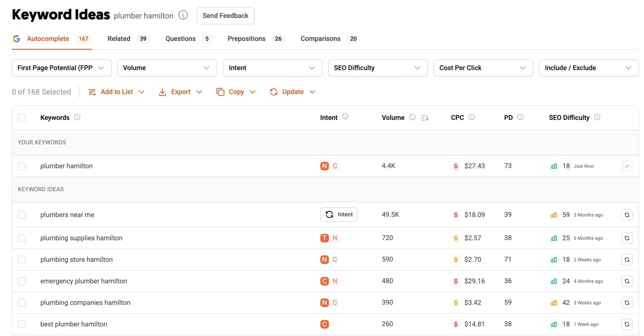Click the Update refresh icon

click(x=274, y=92)
